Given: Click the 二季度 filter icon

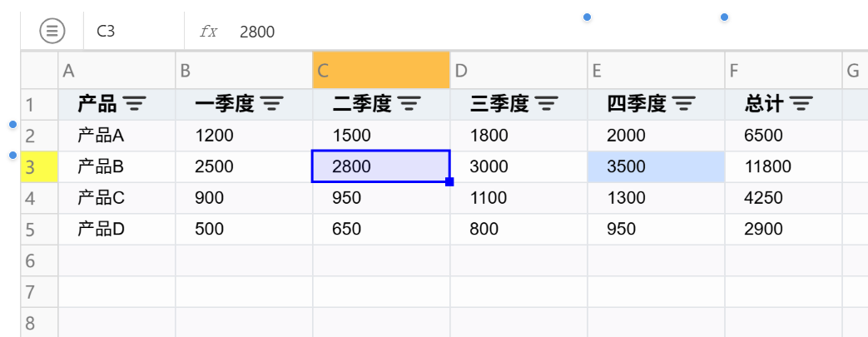Looking at the screenshot, I should click(x=409, y=104).
